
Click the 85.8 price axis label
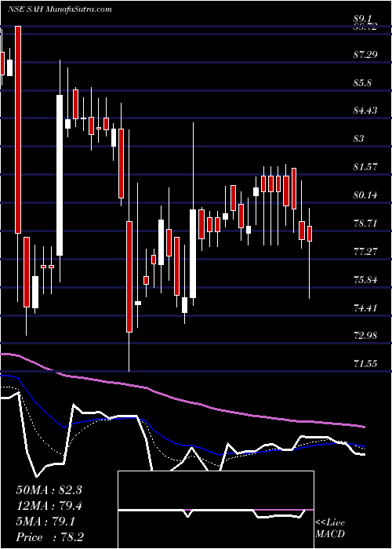[362, 83]
